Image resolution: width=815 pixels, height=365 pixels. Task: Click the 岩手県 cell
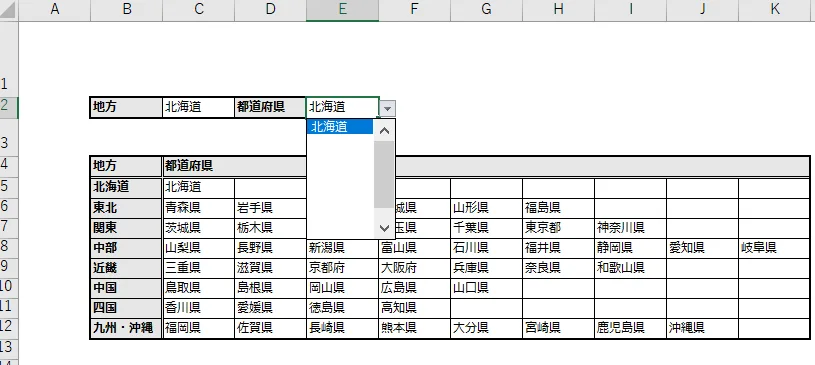[270, 208]
